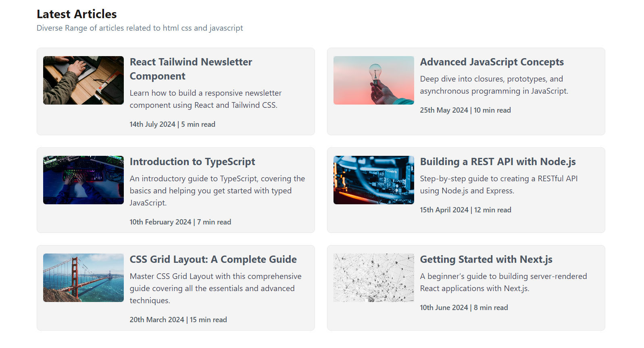Click '10th June 2024 | 8 min read'
The image size is (644, 348).
[464, 308]
